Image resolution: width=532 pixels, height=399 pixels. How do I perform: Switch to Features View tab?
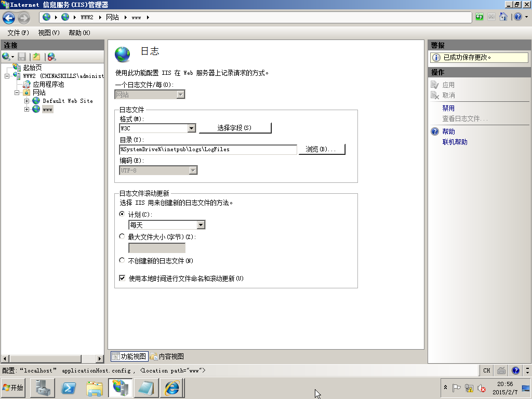tap(129, 356)
